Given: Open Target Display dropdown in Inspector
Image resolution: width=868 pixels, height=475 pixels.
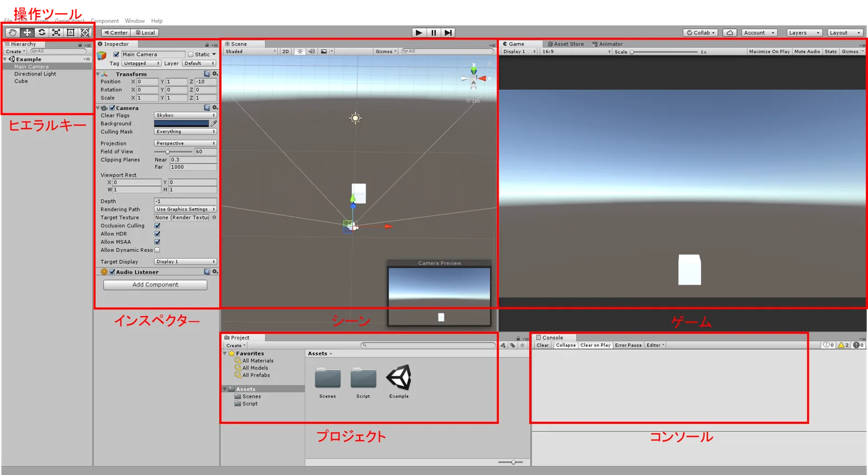Looking at the screenshot, I should (x=186, y=262).
